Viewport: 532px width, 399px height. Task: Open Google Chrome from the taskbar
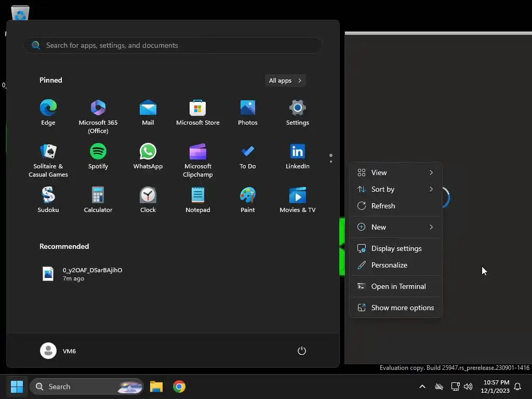(x=179, y=387)
